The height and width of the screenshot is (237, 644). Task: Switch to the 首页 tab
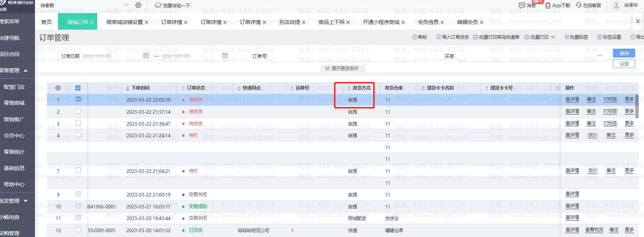(46, 22)
